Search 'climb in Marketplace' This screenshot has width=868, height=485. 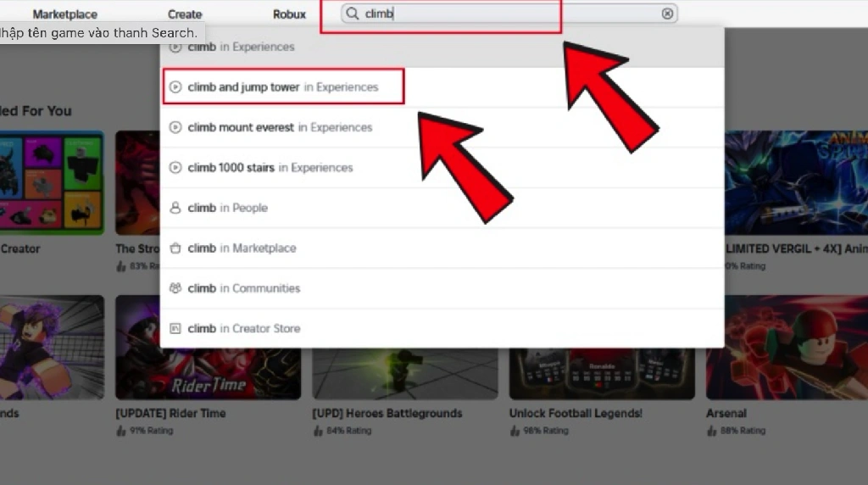442,248
